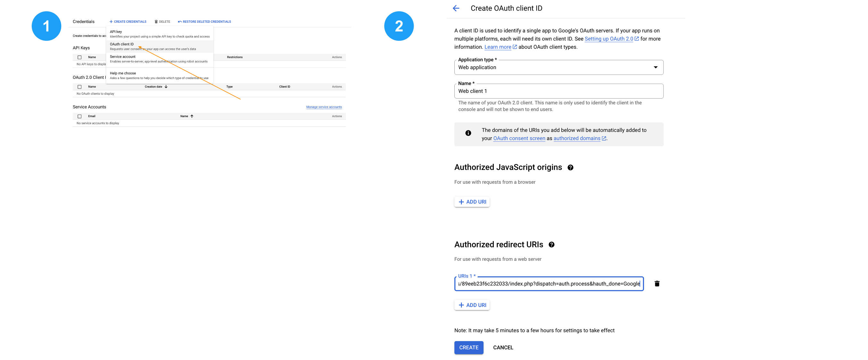Open the Learn more link about OAuth client types

(x=500, y=47)
